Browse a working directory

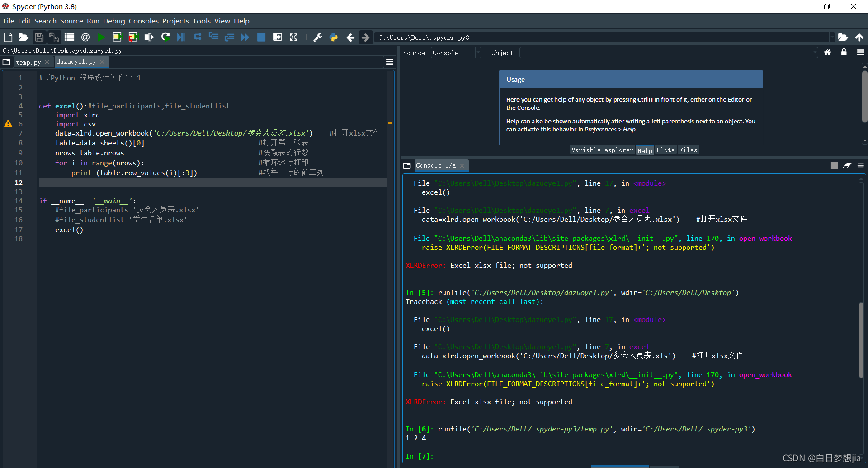(843, 37)
